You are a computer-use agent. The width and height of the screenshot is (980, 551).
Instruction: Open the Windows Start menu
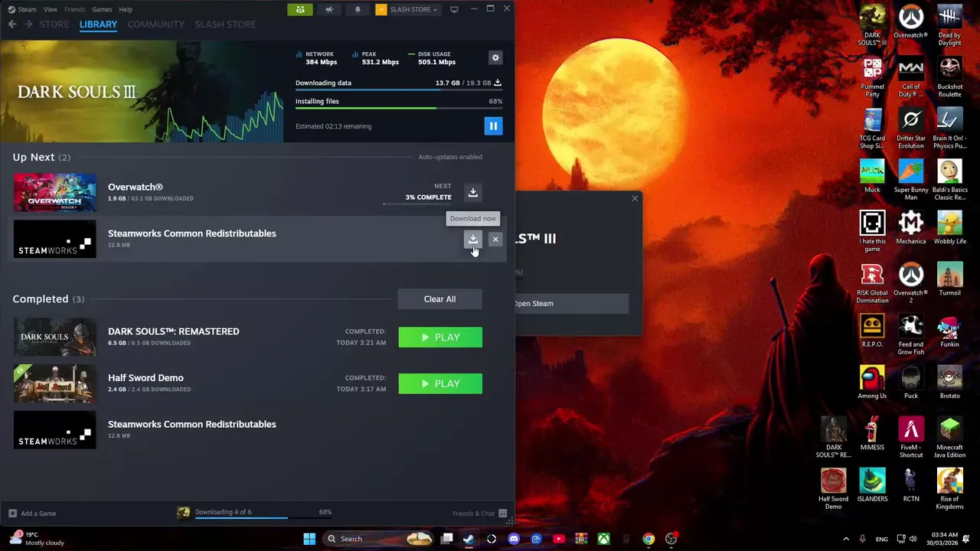(x=309, y=539)
